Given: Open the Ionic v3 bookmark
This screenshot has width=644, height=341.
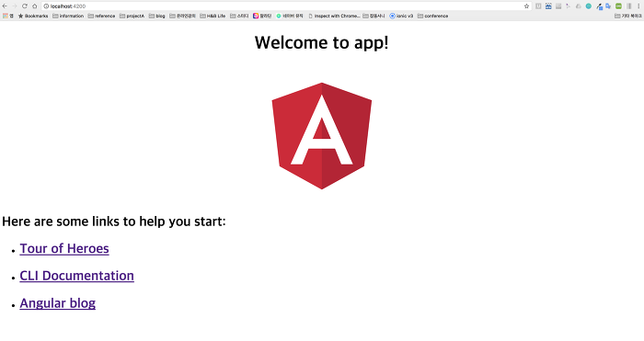Looking at the screenshot, I should pyautogui.click(x=401, y=16).
